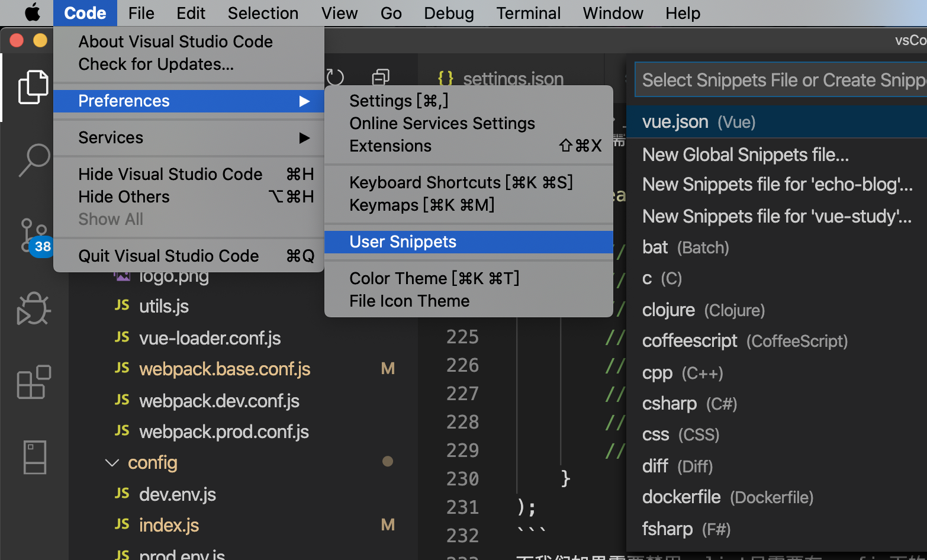Expand the Services submenu
The image size is (927, 560).
[x=189, y=137]
